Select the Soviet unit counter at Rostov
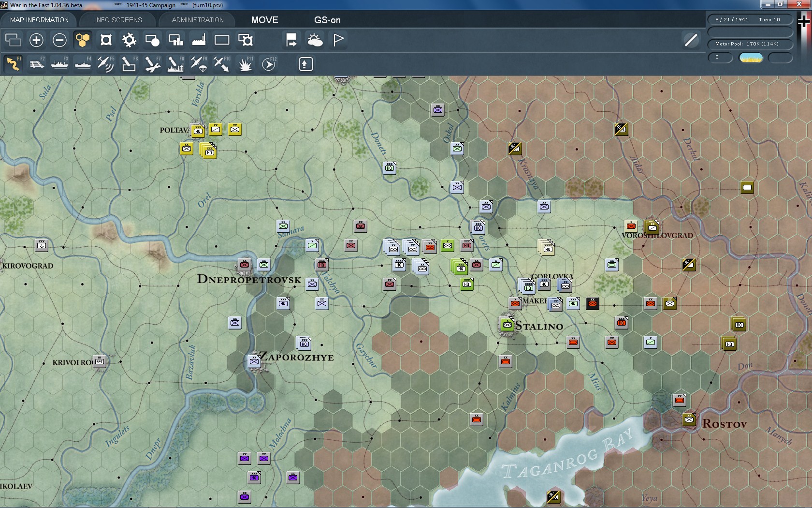 [689, 419]
